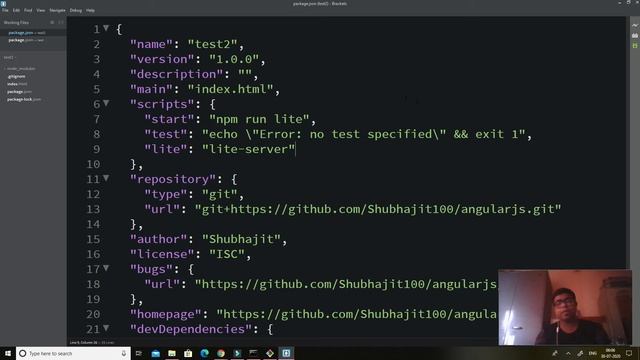Open the Mail app on taskbar
Screen dimensions: 640x360
tap(156, 353)
